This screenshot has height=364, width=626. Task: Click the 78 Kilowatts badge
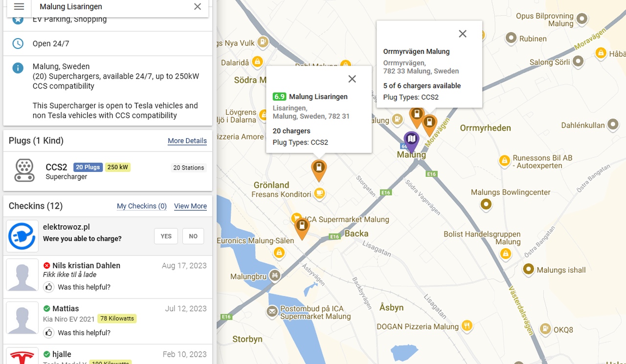pos(117,319)
